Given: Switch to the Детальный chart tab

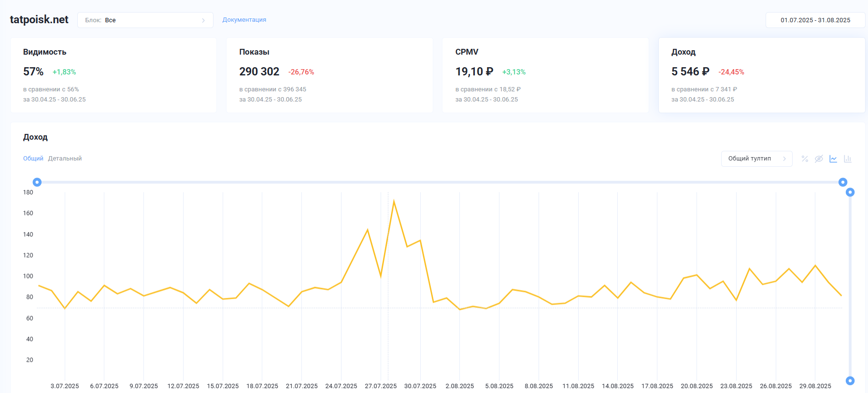Looking at the screenshot, I should [x=65, y=159].
